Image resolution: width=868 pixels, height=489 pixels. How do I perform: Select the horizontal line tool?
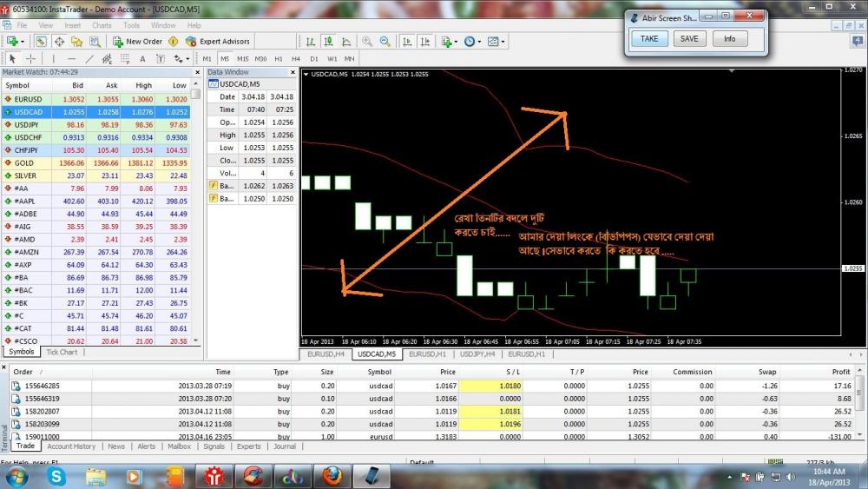pos(71,59)
